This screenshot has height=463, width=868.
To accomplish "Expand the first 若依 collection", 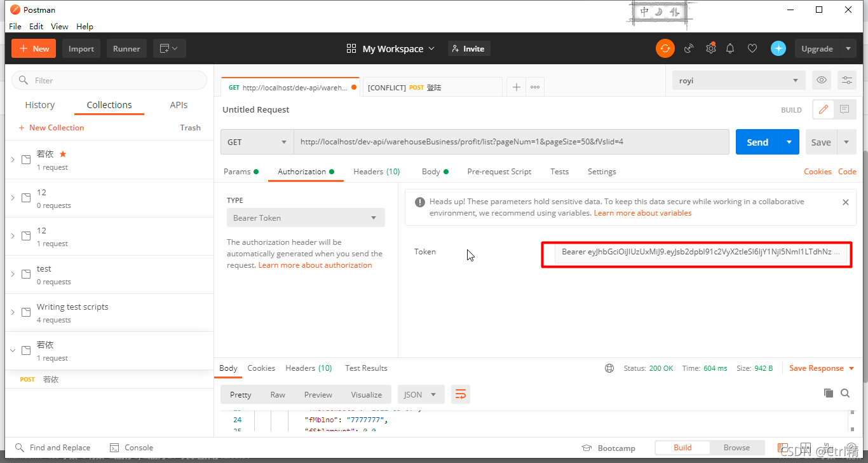I will 13,160.
